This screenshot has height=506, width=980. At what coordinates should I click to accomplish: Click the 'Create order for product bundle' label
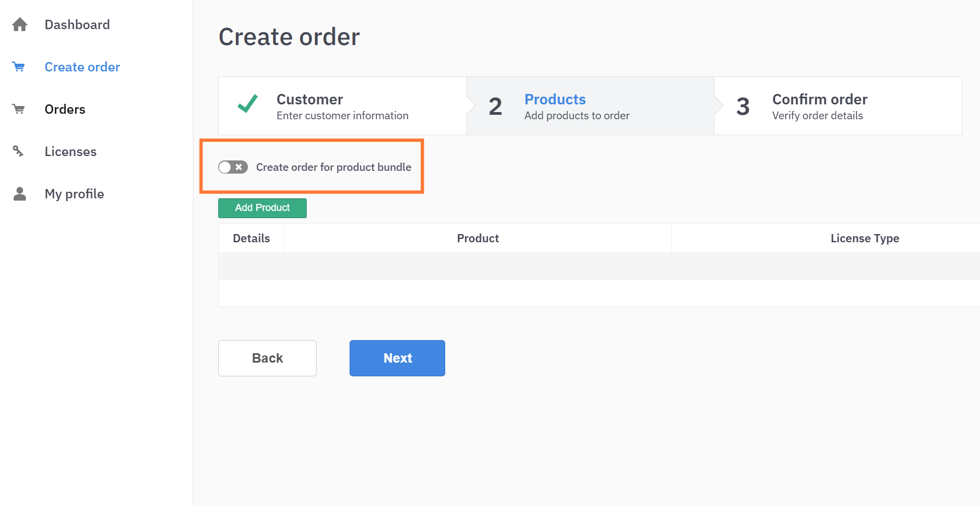click(334, 167)
